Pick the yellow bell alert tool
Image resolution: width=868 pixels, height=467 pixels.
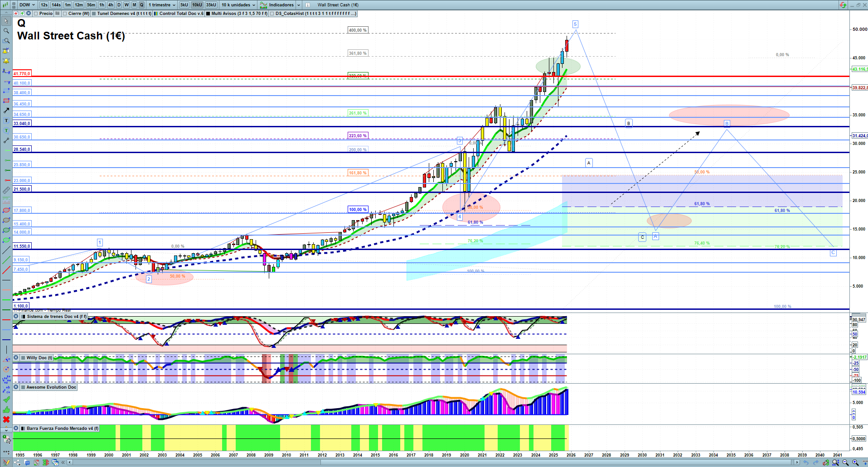pos(6,61)
